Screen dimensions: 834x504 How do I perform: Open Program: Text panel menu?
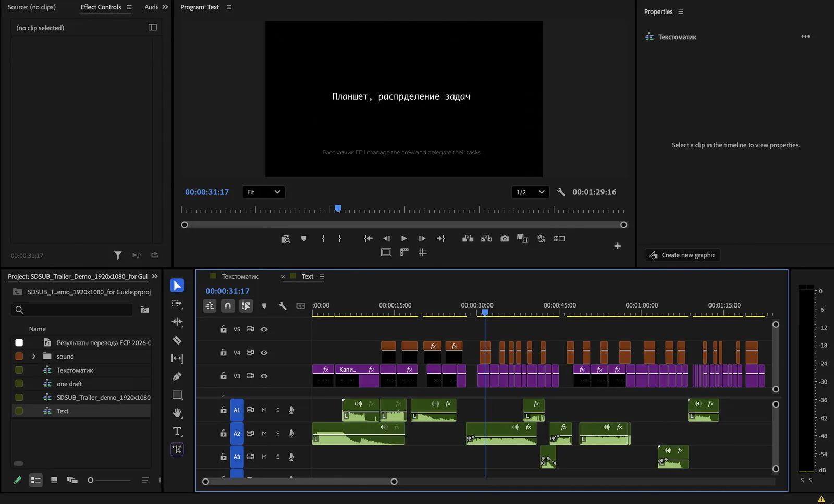point(229,7)
